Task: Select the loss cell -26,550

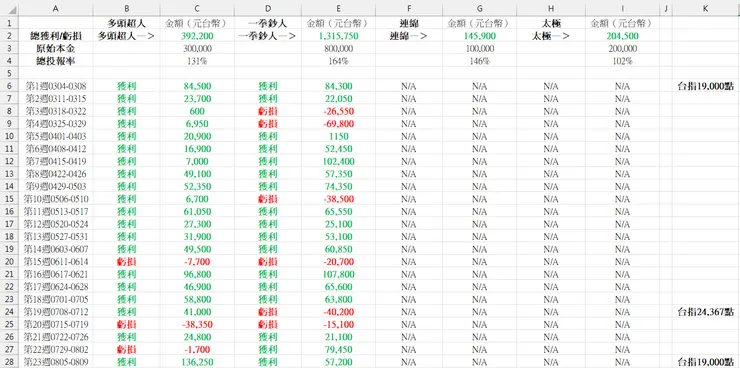Action: point(338,111)
